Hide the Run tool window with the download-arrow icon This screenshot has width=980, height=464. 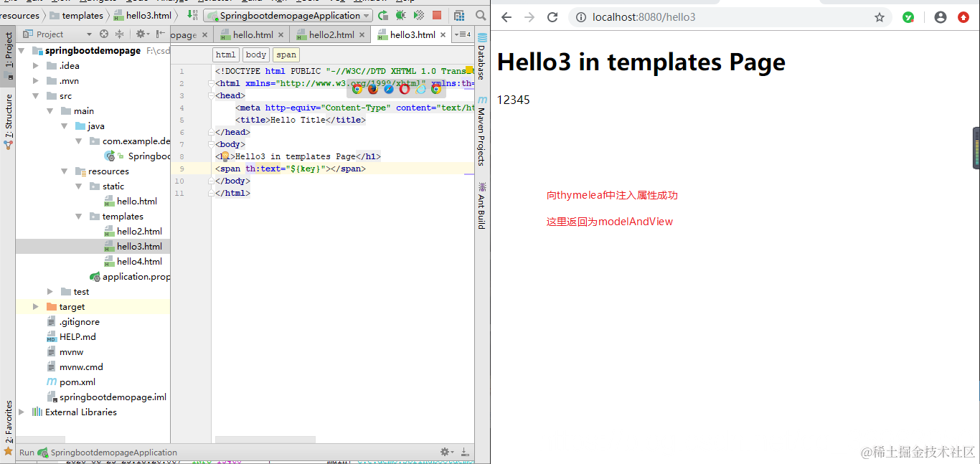(465, 452)
